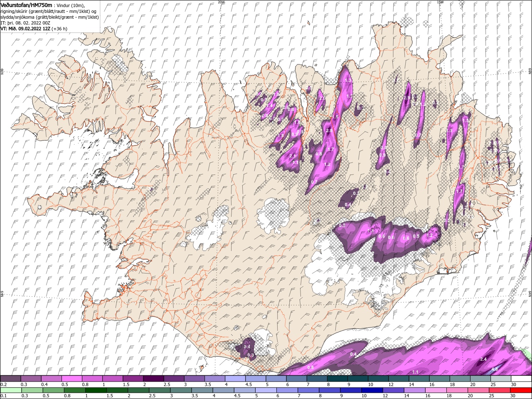The height and width of the screenshot is (399, 532).
Task: Pick the white 30+ top-row swatch
Action: point(522,379)
